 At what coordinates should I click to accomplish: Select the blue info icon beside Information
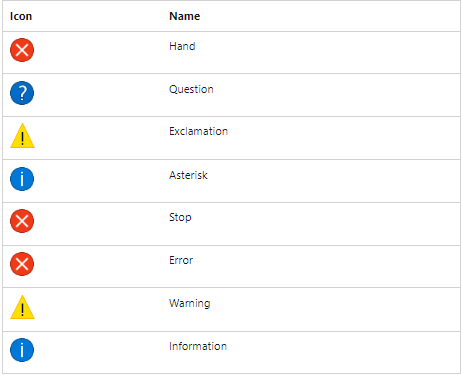click(x=22, y=350)
